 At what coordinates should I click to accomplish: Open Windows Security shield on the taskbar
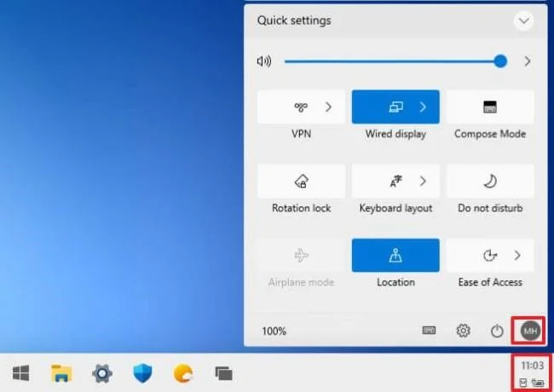(x=142, y=373)
